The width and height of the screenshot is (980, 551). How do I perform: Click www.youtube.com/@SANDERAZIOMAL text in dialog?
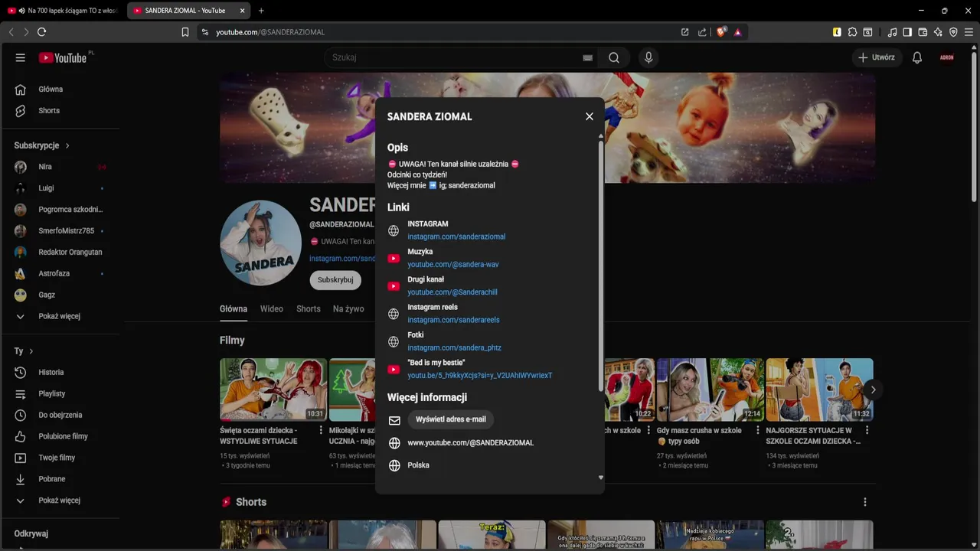pos(471,443)
